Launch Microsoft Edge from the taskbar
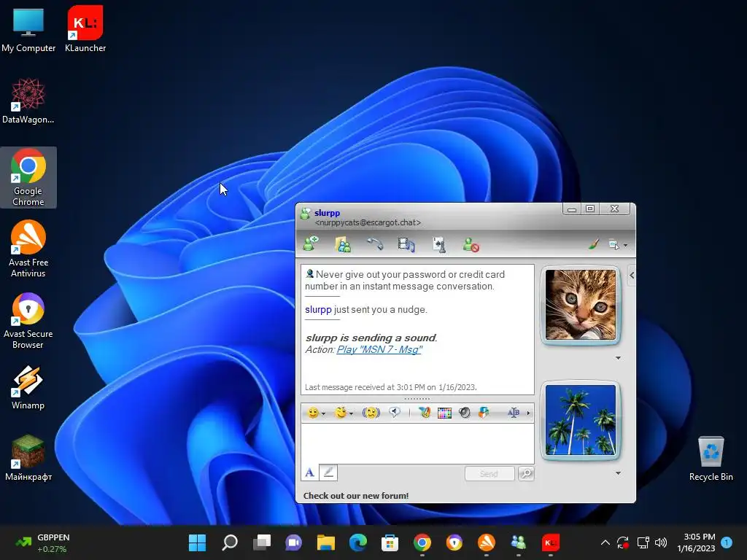 [x=357, y=542]
